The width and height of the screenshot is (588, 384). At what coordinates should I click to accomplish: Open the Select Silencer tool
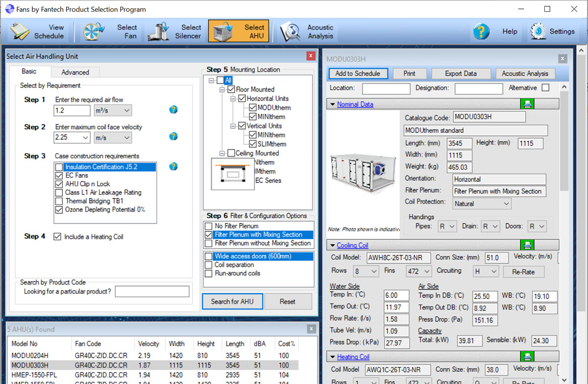175,31
